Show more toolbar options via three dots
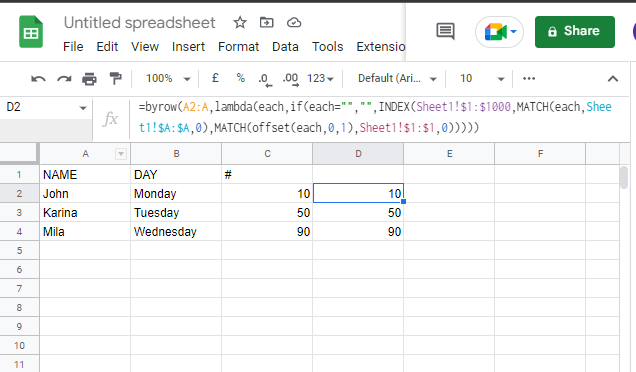This screenshot has height=372, width=636. tap(529, 78)
